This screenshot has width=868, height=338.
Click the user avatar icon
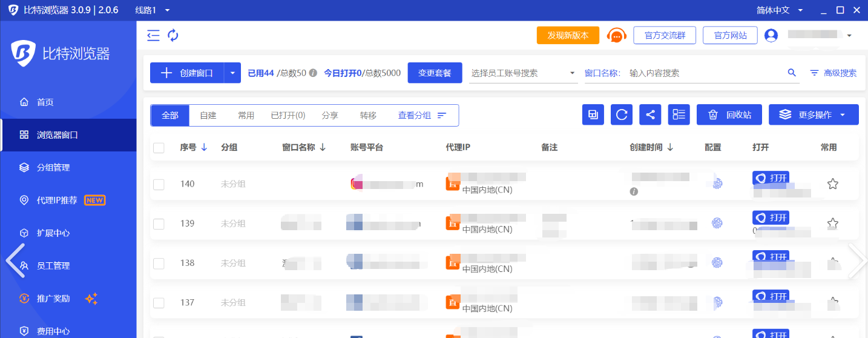(771, 36)
